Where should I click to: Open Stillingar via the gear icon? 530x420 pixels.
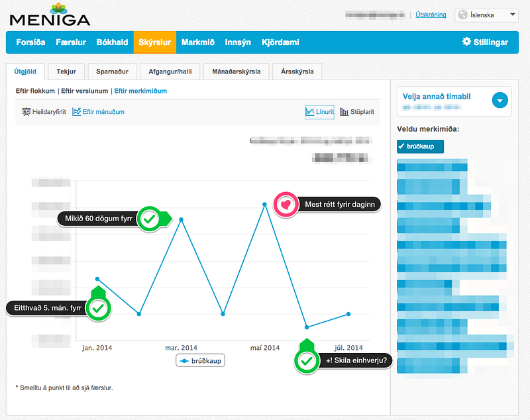466,42
